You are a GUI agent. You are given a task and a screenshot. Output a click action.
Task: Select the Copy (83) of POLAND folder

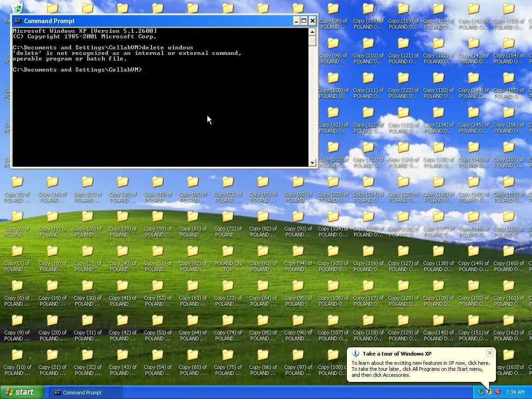click(263, 258)
